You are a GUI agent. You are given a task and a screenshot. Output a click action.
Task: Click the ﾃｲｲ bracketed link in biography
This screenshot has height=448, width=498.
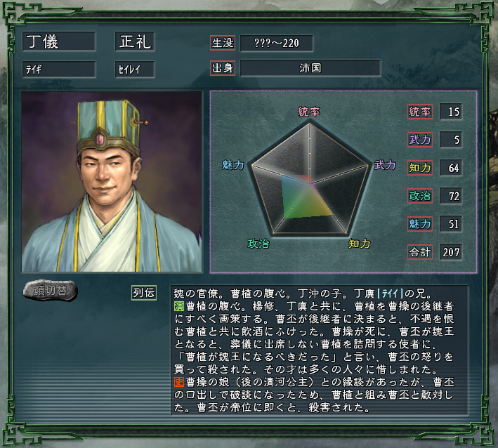[x=390, y=294]
